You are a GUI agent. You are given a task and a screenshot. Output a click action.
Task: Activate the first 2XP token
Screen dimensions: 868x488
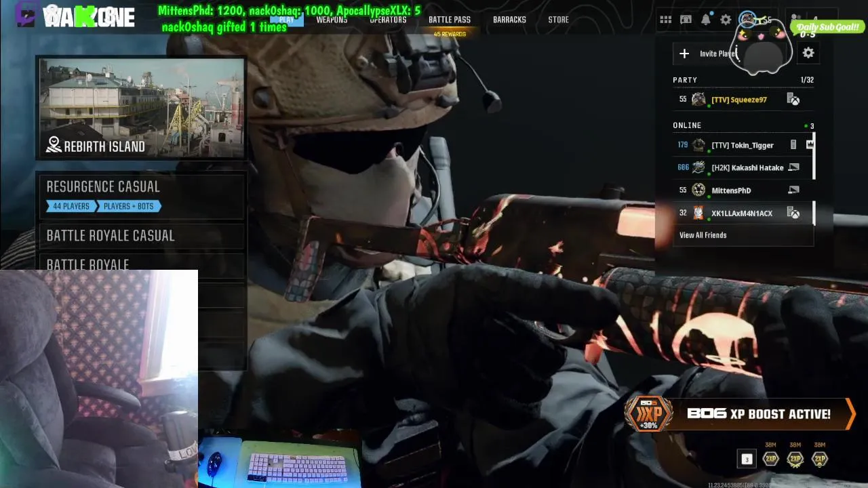tap(771, 459)
